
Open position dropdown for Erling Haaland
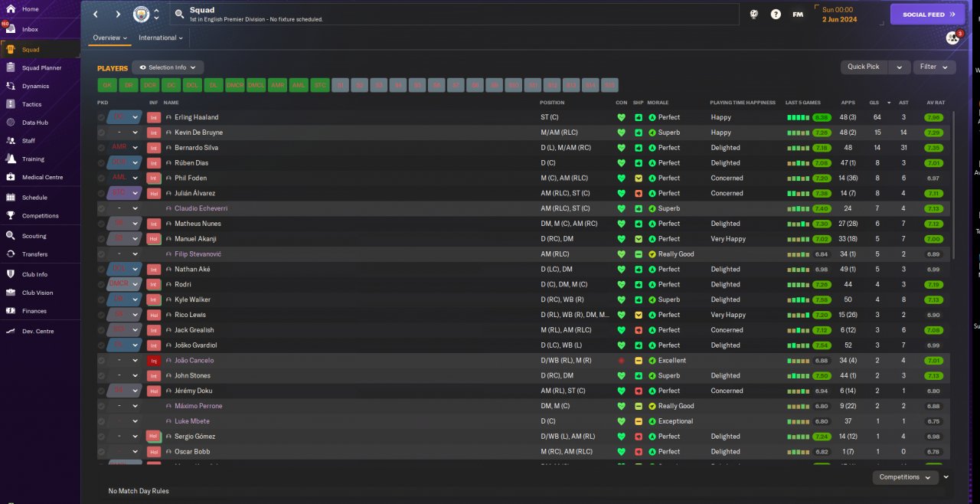coord(136,117)
